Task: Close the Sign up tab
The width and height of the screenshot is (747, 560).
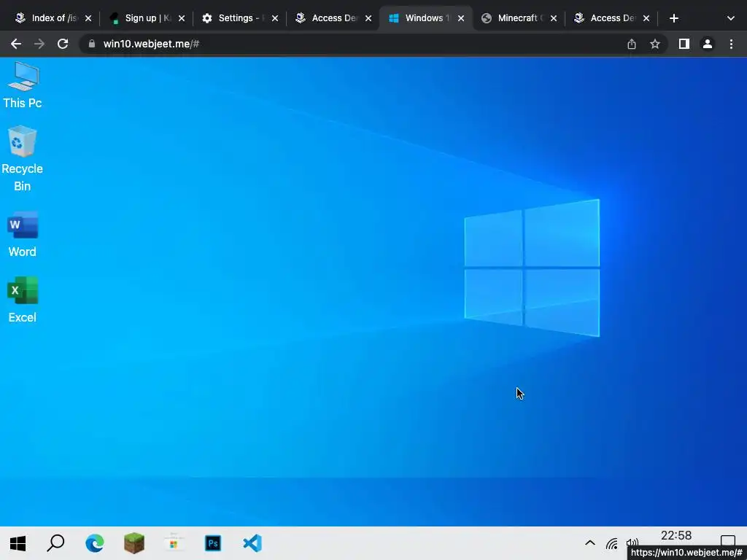Action: [x=182, y=18]
